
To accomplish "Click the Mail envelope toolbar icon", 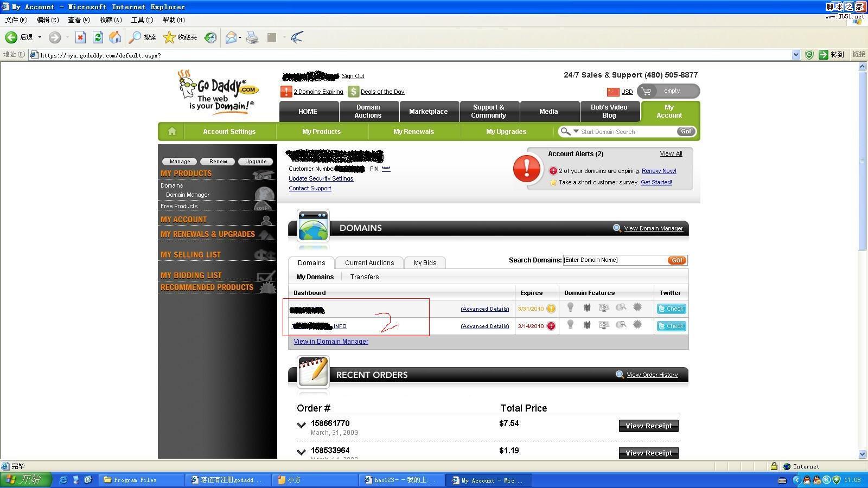I will click(x=231, y=37).
